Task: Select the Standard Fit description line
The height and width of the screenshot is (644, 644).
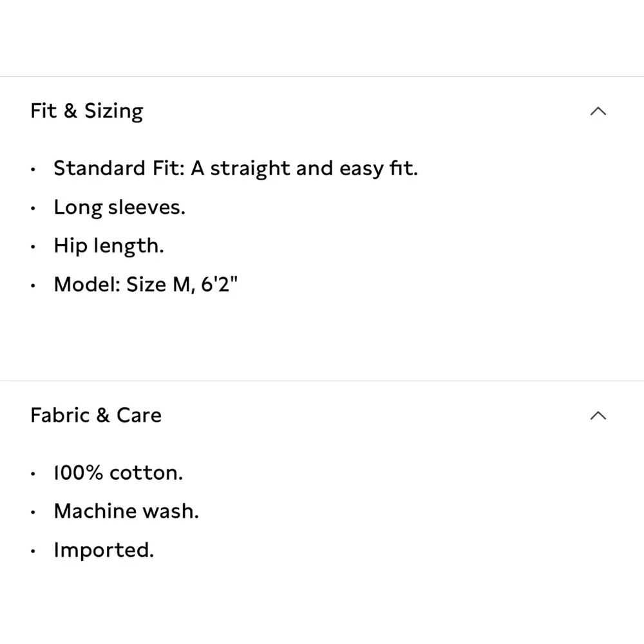Action: coord(236,168)
